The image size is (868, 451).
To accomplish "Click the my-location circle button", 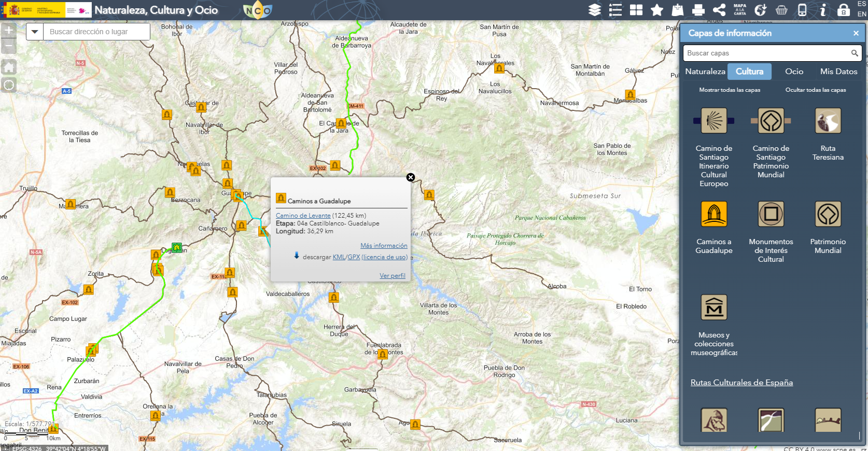I will 9,84.
